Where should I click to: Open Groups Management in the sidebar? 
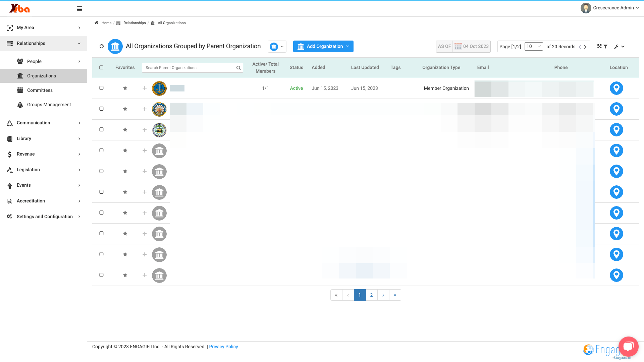[44, 105]
